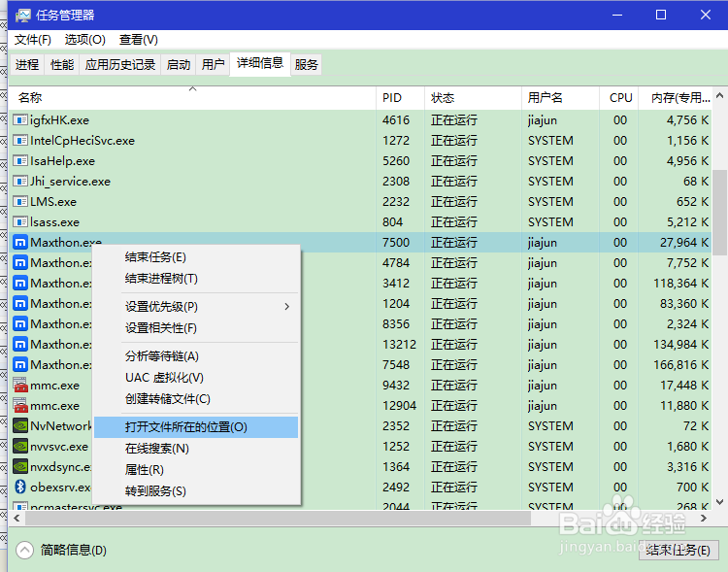Choose 分析等待链(A) in context menu
This screenshot has width=728, height=572.
(x=196, y=356)
